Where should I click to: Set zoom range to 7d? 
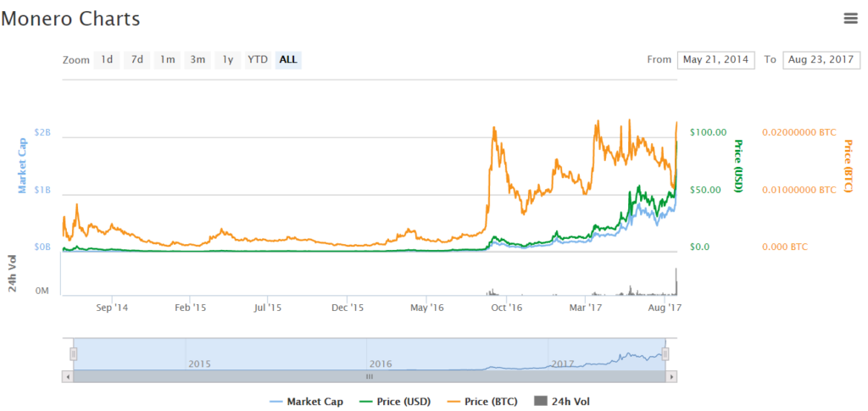[136, 59]
